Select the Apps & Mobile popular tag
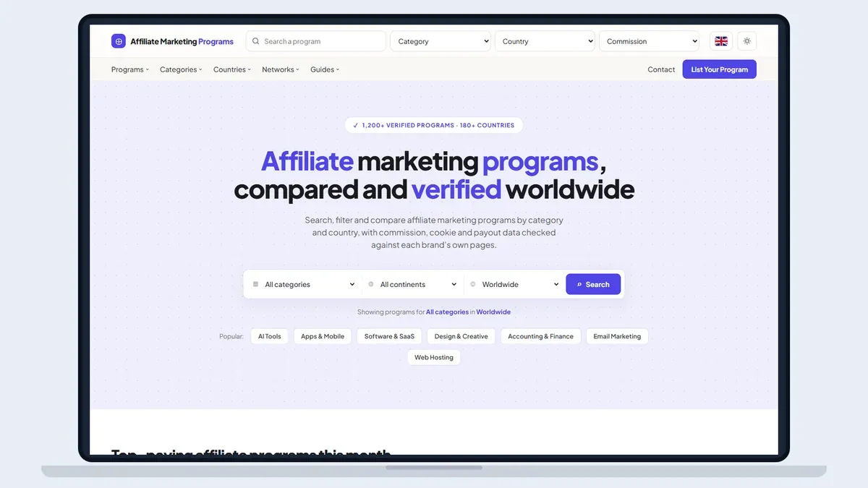868x488 pixels. point(323,336)
